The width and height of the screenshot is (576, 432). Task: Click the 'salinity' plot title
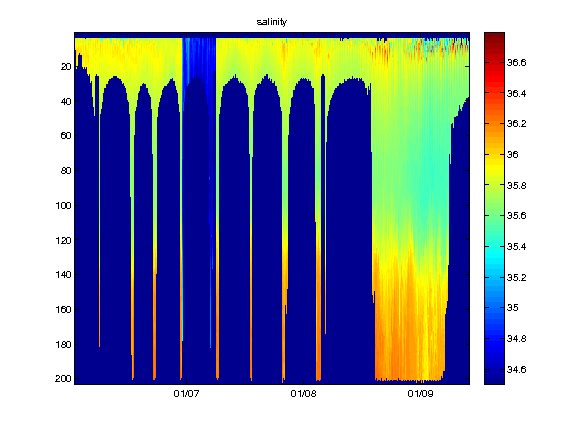271,22
